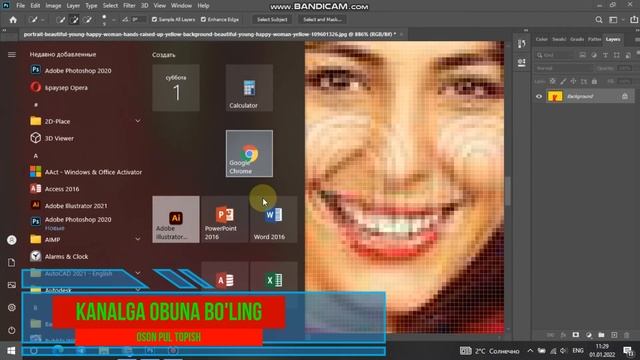Click the lock position icon

[573, 82]
